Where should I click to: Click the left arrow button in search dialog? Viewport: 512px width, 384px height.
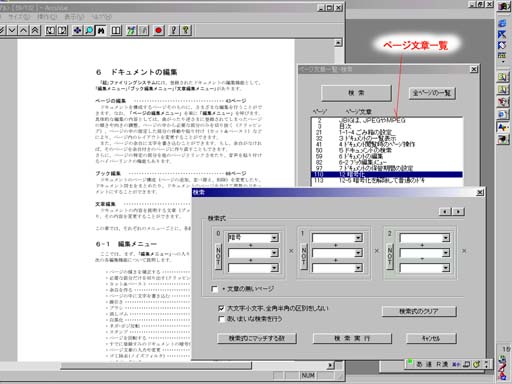coord(445,211)
